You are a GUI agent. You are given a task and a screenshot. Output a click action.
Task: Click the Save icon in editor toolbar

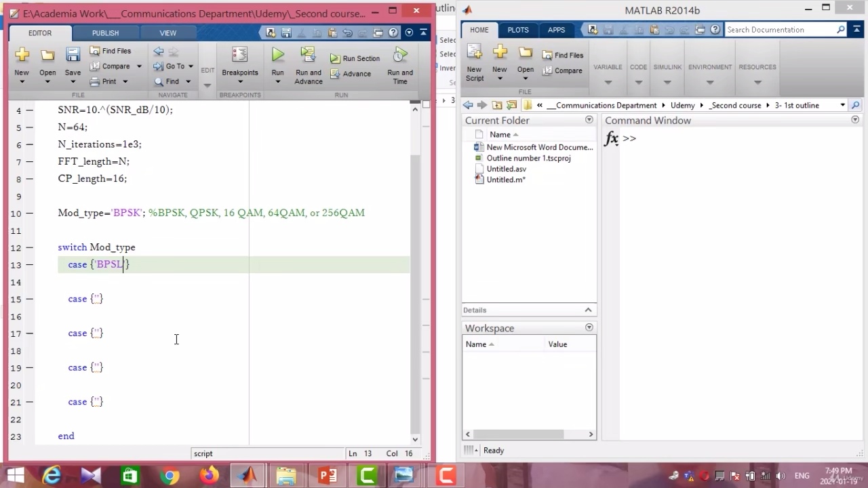pos(73,56)
